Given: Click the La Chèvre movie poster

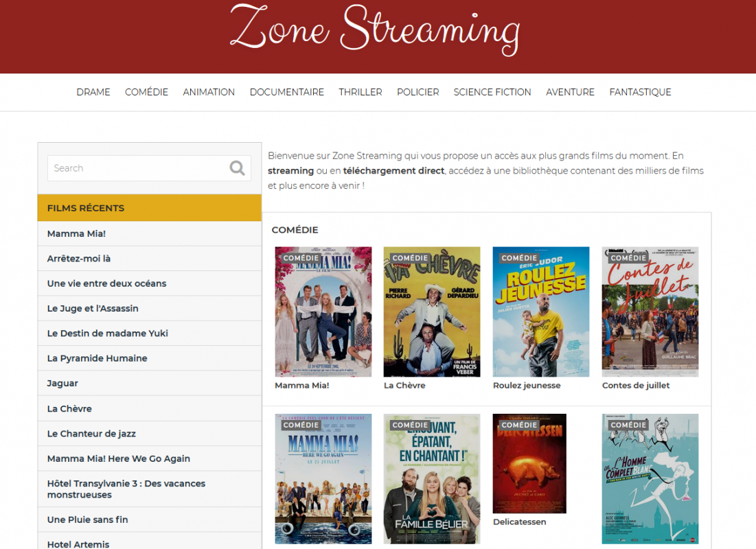Looking at the screenshot, I should tap(431, 312).
